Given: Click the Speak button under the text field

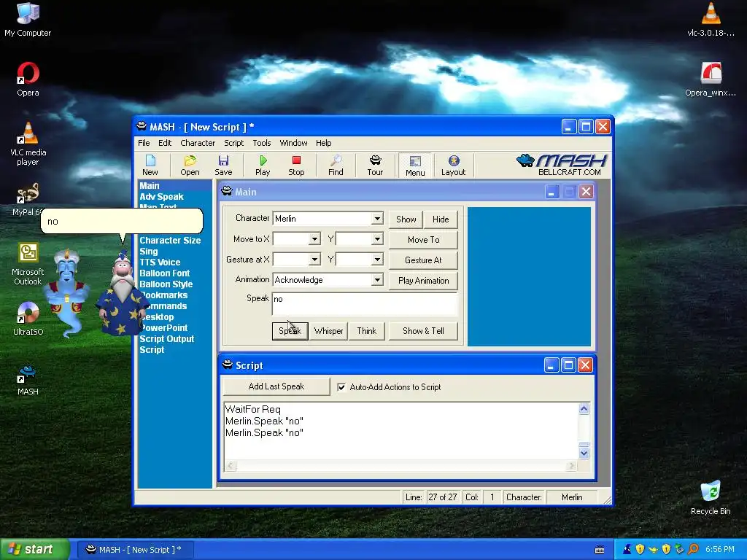Looking at the screenshot, I should click(290, 331).
